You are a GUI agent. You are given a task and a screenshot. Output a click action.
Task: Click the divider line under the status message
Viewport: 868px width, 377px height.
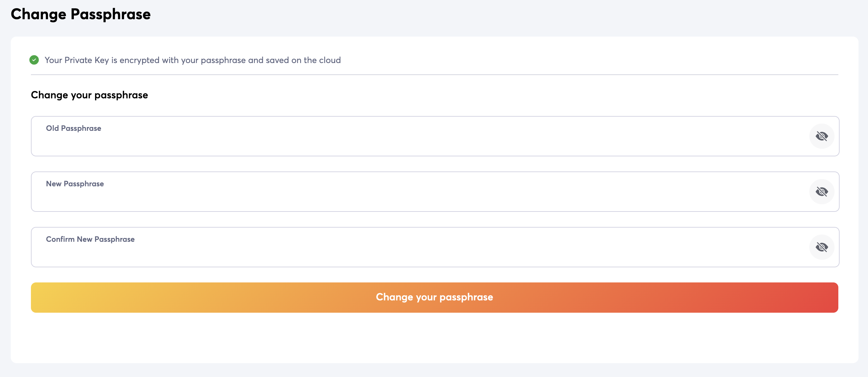tap(434, 75)
